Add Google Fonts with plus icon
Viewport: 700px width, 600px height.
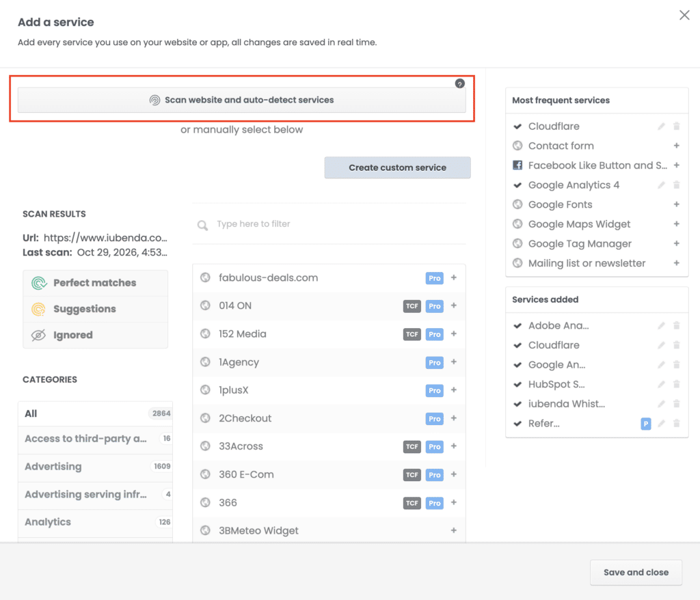pos(676,204)
